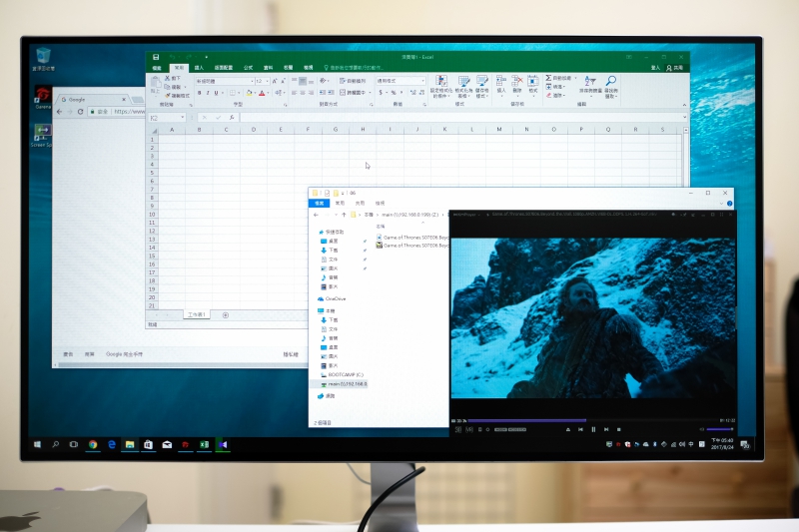Open the File tab in File Explorer
The image size is (799, 532).
tap(321, 203)
